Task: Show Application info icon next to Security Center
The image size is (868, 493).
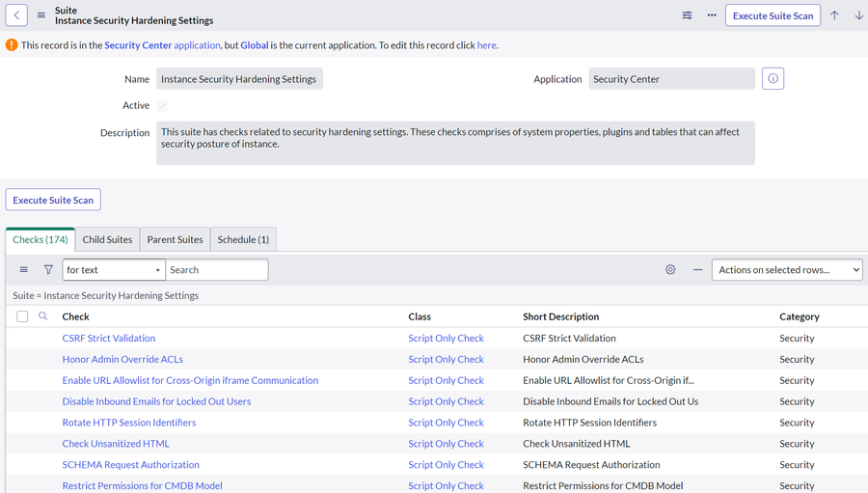Action: pos(773,79)
